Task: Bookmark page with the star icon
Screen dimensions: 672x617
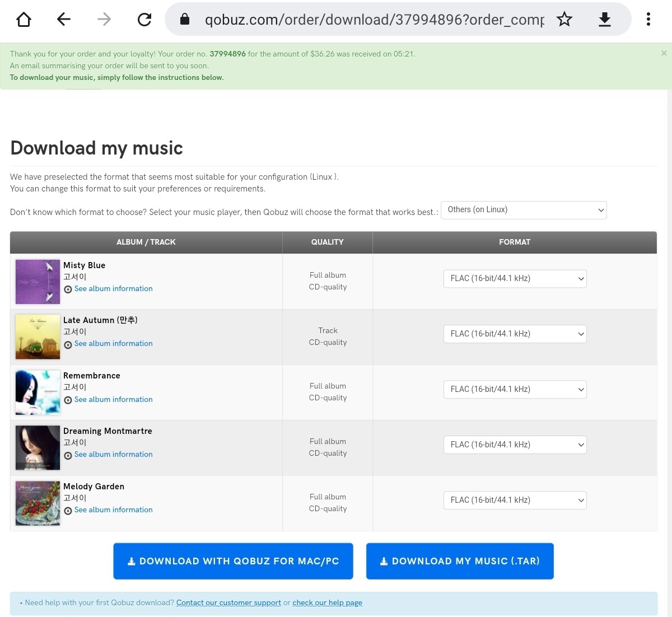Action: 564,20
